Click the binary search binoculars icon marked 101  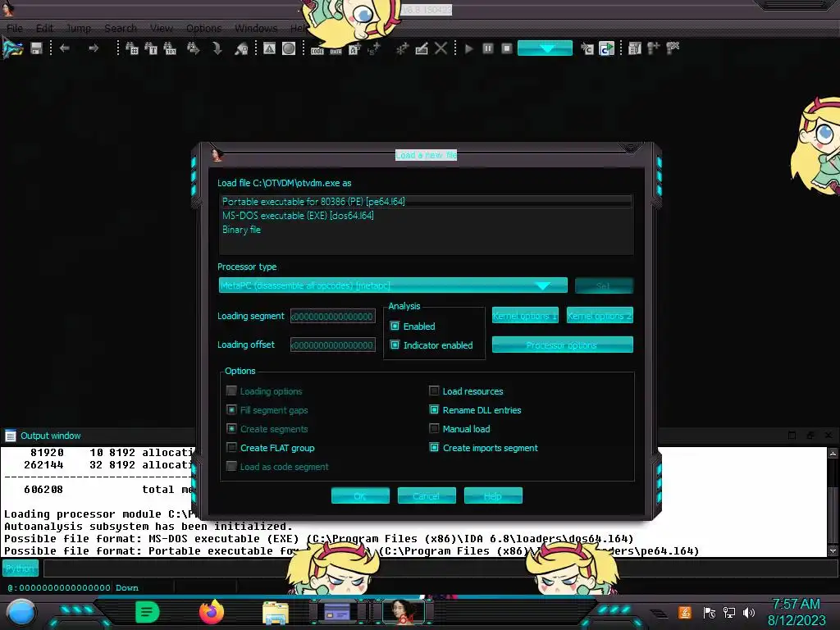tap(170, 48)
